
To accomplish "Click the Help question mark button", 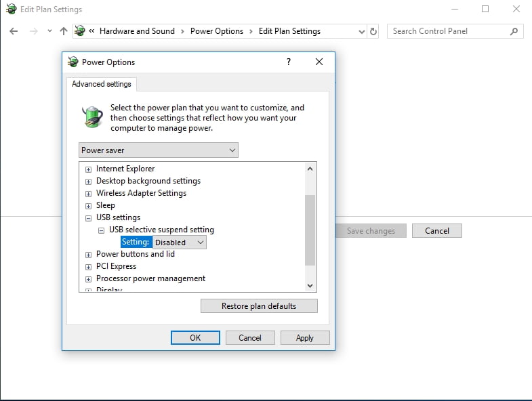I will pyautogui.click(x=289, y=62).
